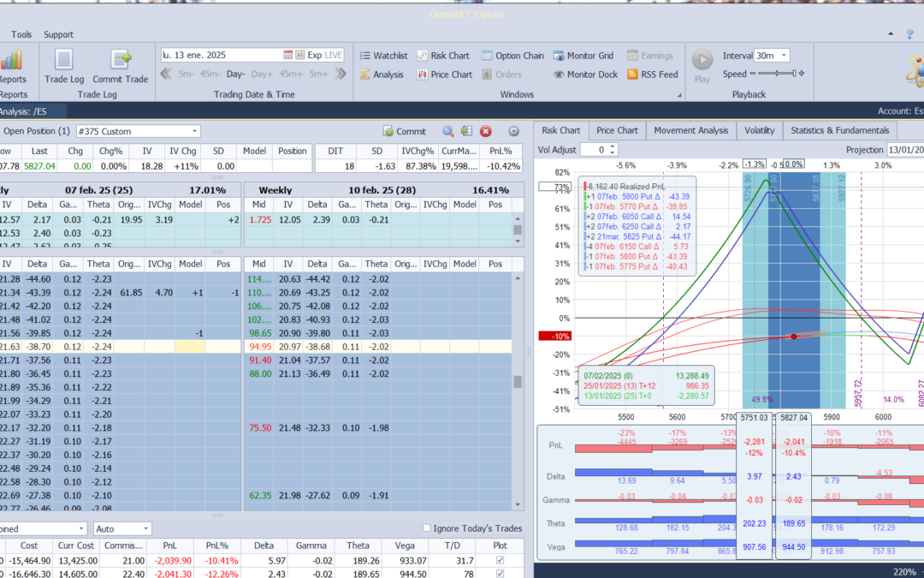Collapse the ribbon with the up arrow

tap(891, 34)
